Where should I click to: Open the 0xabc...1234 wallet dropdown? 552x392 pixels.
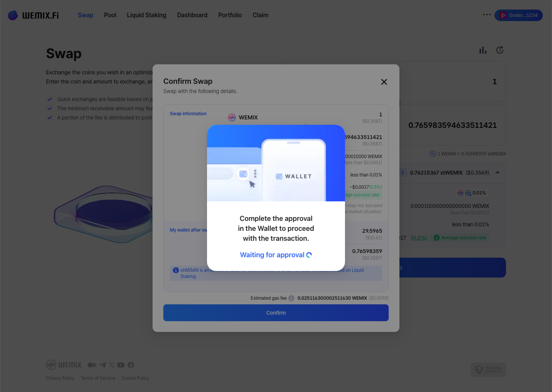point(518,15)
